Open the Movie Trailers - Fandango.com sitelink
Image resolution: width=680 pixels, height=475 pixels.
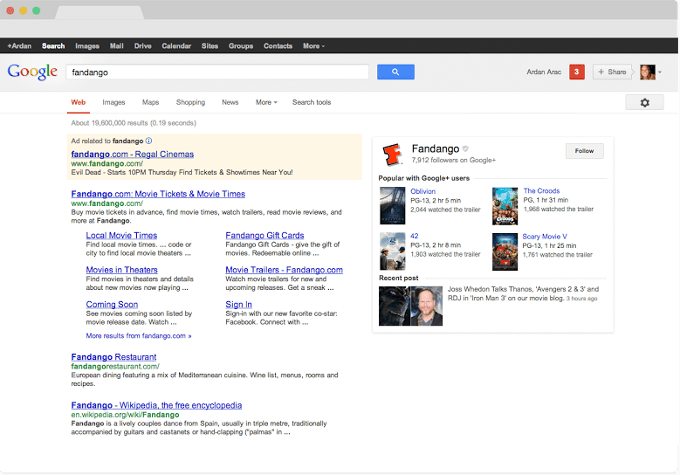pos(284,270)
